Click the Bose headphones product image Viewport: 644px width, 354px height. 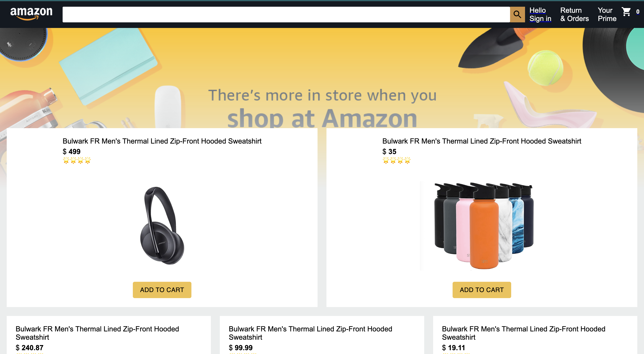(162, 225)
